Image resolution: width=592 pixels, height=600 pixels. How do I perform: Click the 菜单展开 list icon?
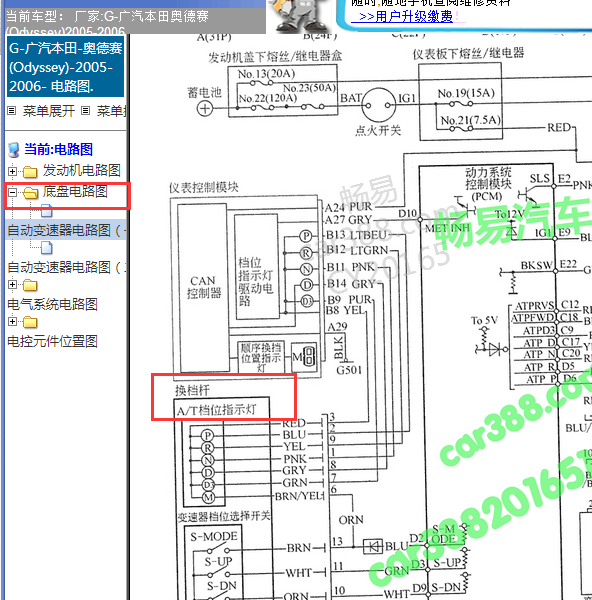pyautogui.click(x=12, y=111)
